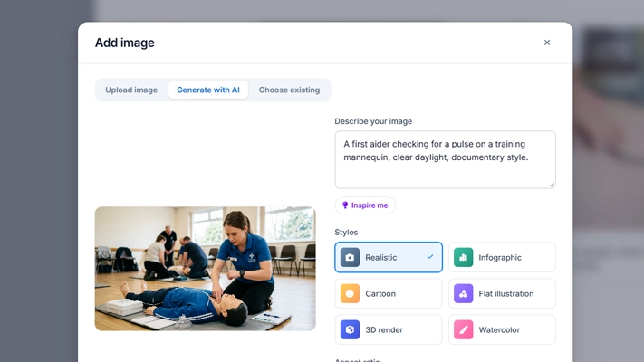This screenshot has width=644, height=362.
Task: Click the Describe your image label
Action: (373, 121)
